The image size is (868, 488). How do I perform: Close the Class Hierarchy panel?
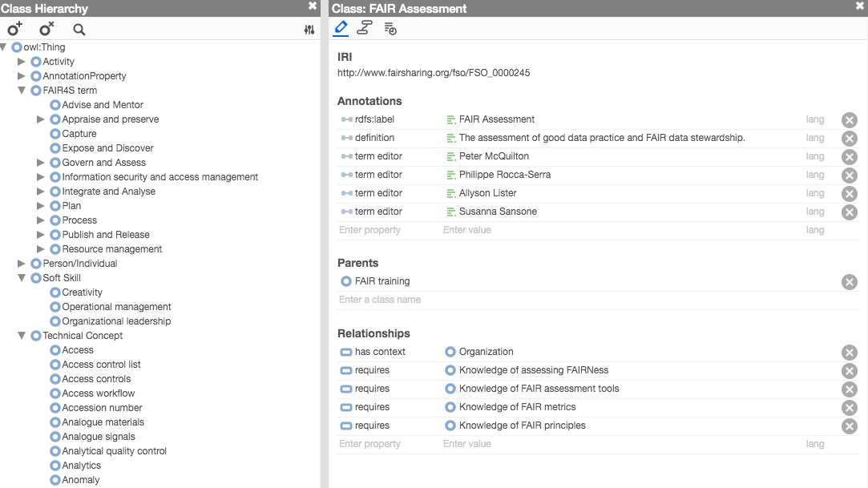point(313,6)
